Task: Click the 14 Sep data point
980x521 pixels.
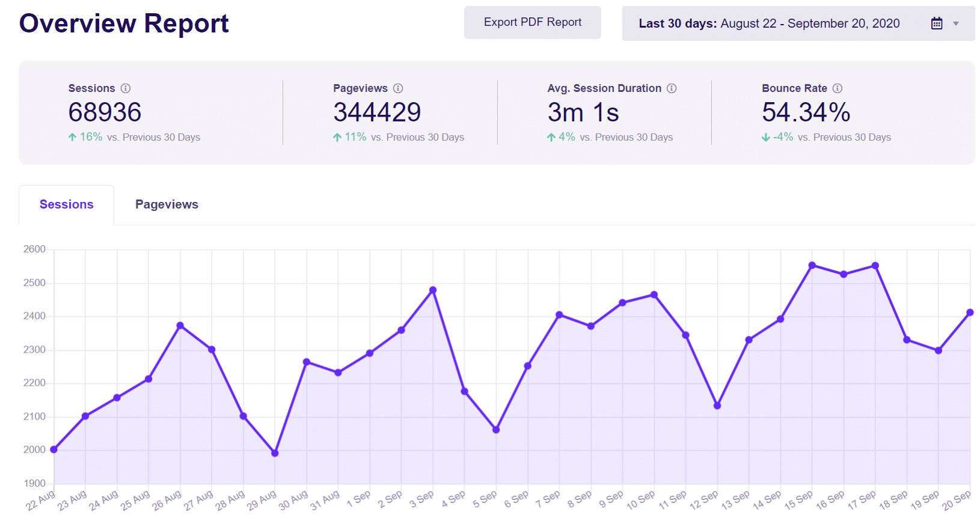Action: 780,319
